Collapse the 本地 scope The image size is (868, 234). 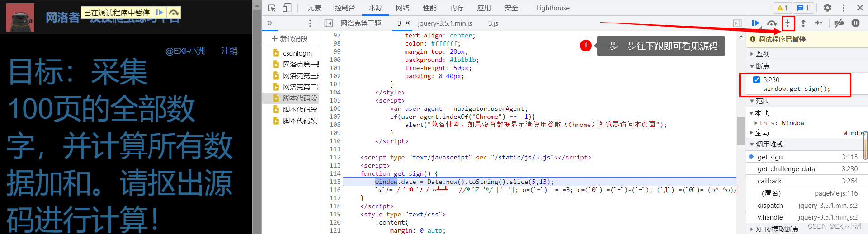click(x=762, y=113)
